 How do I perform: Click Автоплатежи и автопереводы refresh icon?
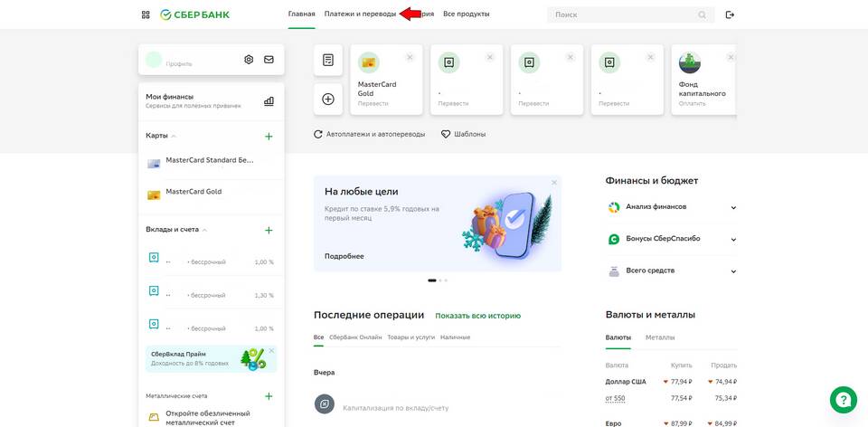point(317,134)
